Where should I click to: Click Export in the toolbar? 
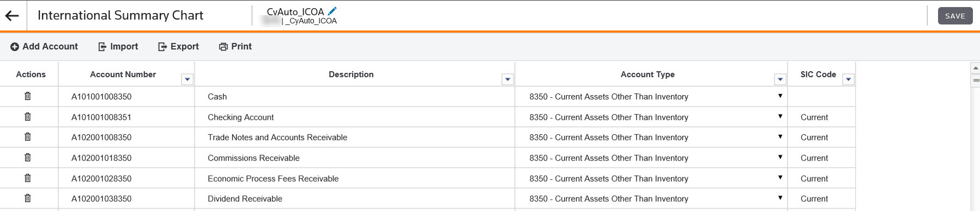[x=178, y=47]
